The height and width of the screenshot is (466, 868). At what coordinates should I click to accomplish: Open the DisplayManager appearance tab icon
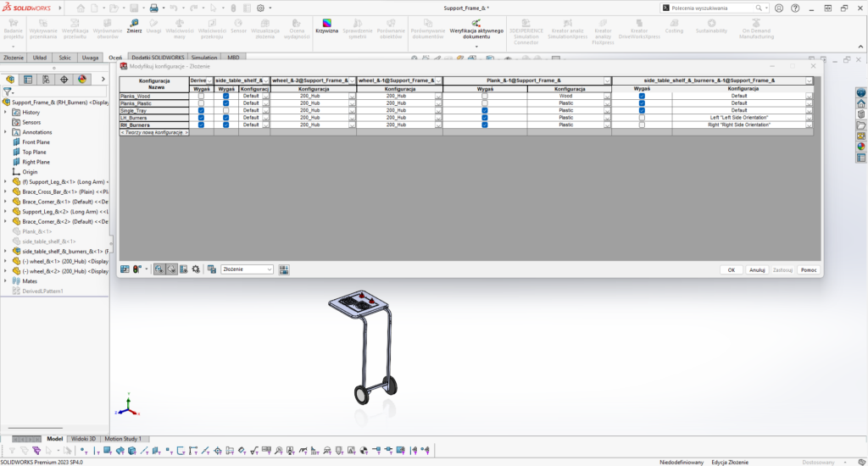pos(82,80)
